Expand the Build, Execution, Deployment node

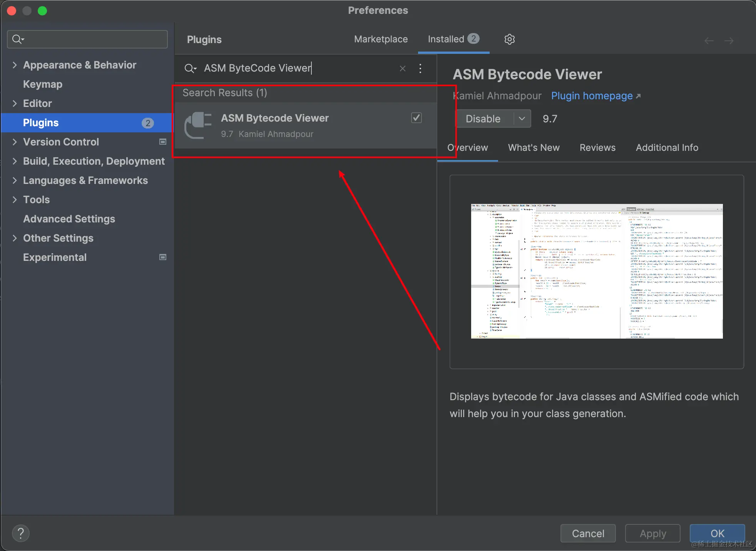tap(15, 161)
